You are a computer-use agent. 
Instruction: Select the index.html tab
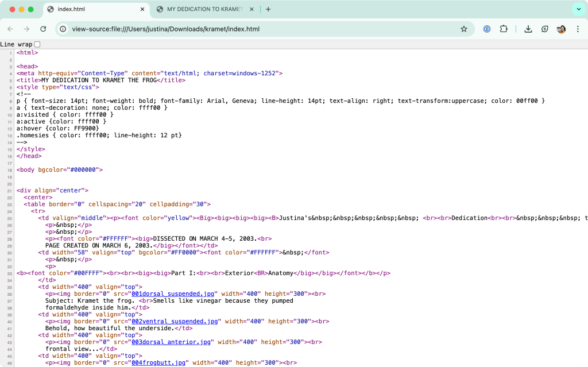pyautogui.click(x=92, y=9)
